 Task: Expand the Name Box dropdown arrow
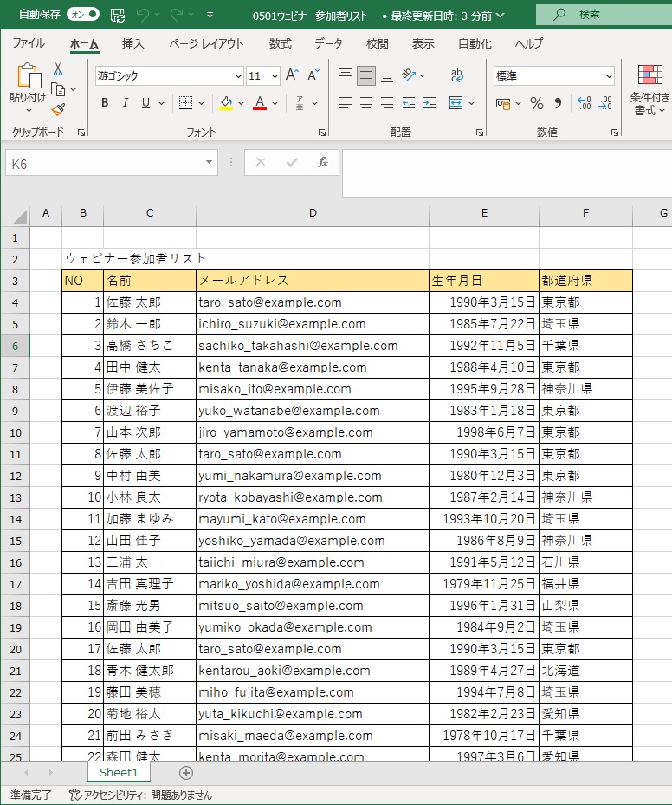point(209,162)
